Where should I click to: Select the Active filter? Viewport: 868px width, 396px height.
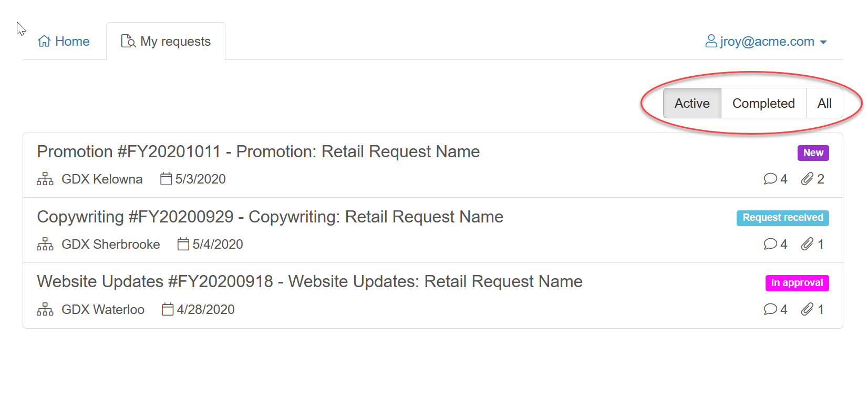692,104
